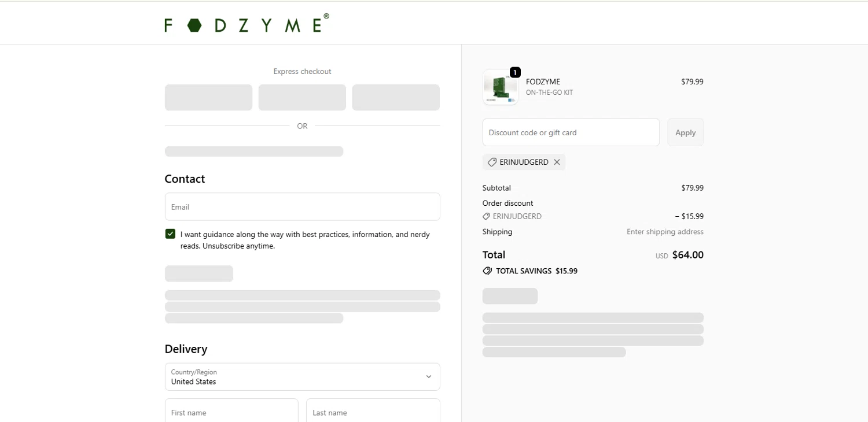868x422 pixels.
Task: Click the FODZYME product name in the cart
Action: 543,82
